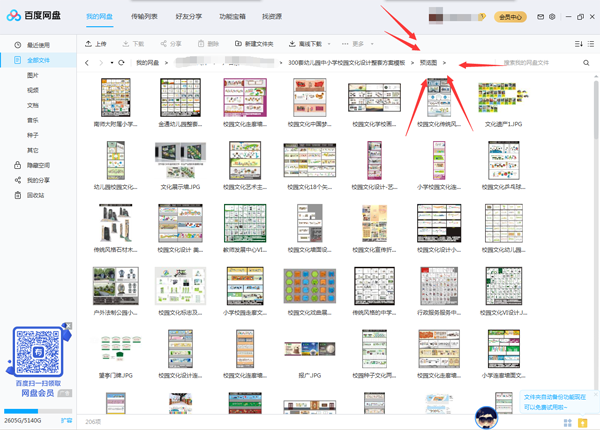Select 全部文件 in the sidebar
This screenshot has height=430, width=600.
coord(38,60)
